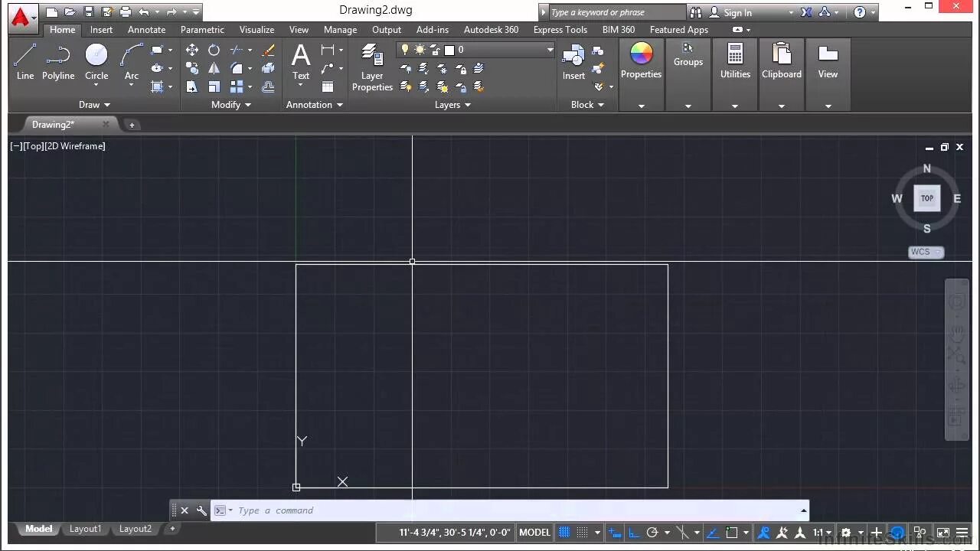The width and height of the screenshot is (980, 551).
Task: Expand the Layers panel dropdown
Action: coord(452,105)
